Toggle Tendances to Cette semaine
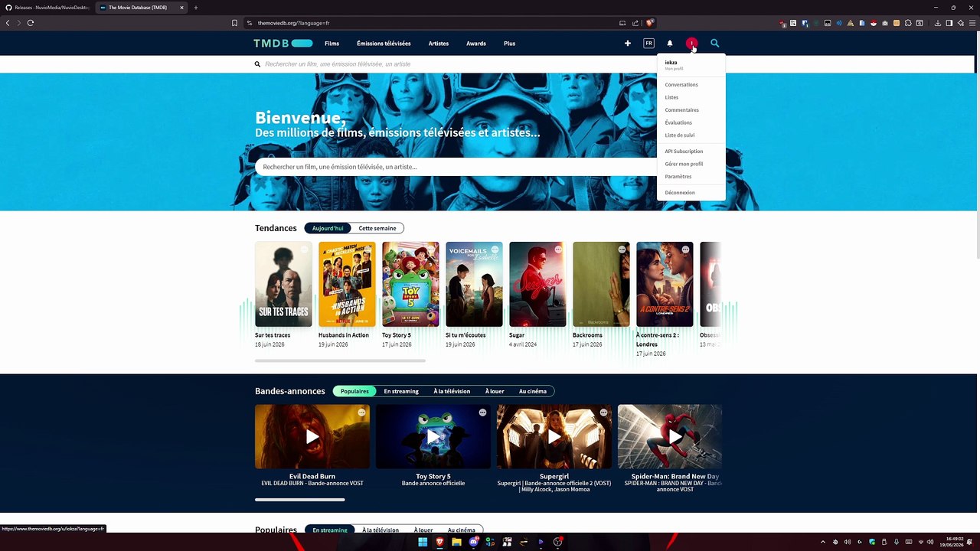Image resolution: width=980 pixels, height=551 pixels. (x=377, y=228)
